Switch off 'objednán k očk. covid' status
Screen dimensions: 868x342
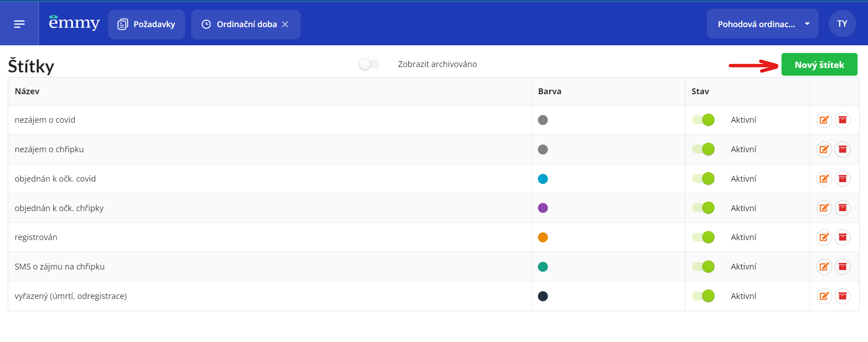coord(703,179)
